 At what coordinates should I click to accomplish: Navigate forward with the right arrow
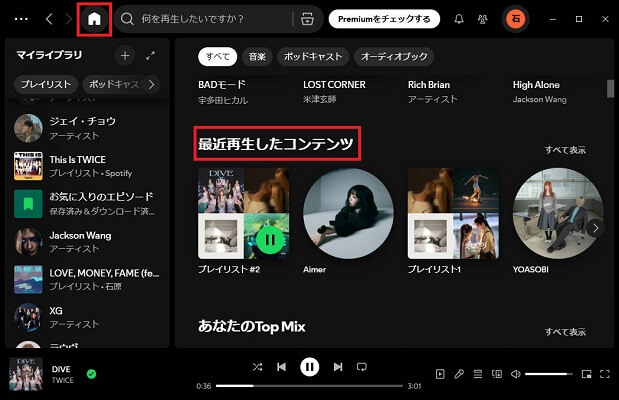point(68,19)
